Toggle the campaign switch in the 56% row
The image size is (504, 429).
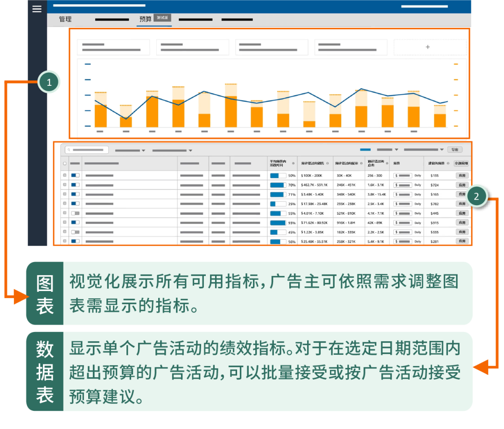[x=75, y=241]
